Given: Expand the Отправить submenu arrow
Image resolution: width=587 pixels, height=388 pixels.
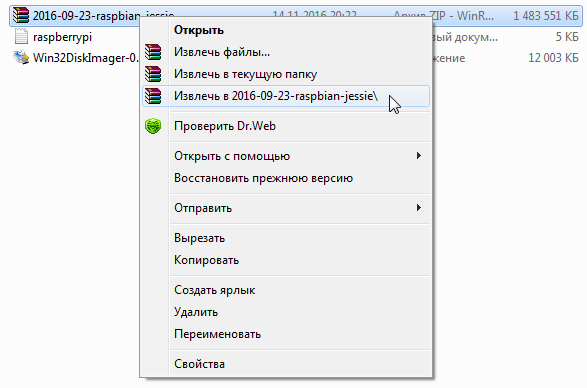Looking at the screenshot, I should click(x=419, y=207).
